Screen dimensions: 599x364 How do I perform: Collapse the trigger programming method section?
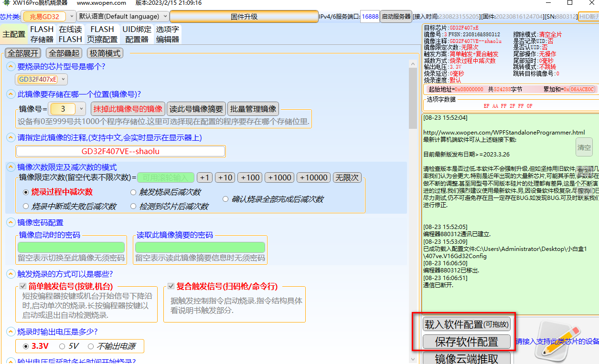[11, 274]
